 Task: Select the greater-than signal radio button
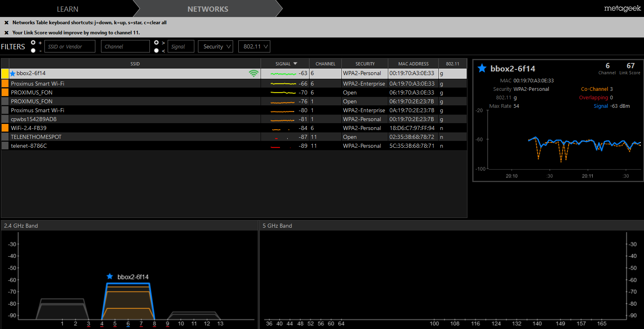pos(156,42)
